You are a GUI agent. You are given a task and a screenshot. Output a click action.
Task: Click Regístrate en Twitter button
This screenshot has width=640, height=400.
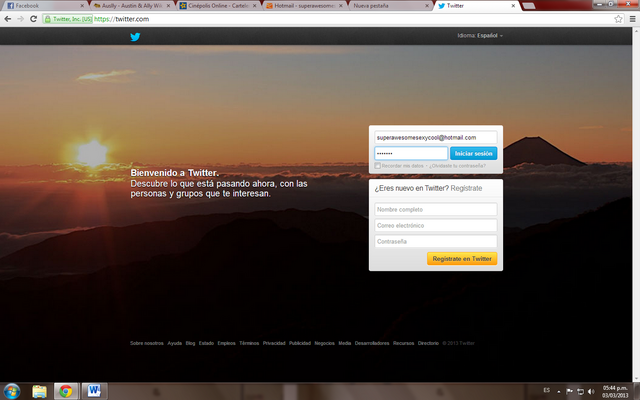click(462, 259)
